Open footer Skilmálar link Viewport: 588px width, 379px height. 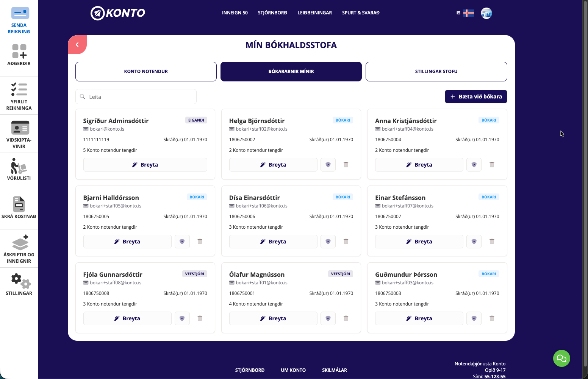coord(335,370)
